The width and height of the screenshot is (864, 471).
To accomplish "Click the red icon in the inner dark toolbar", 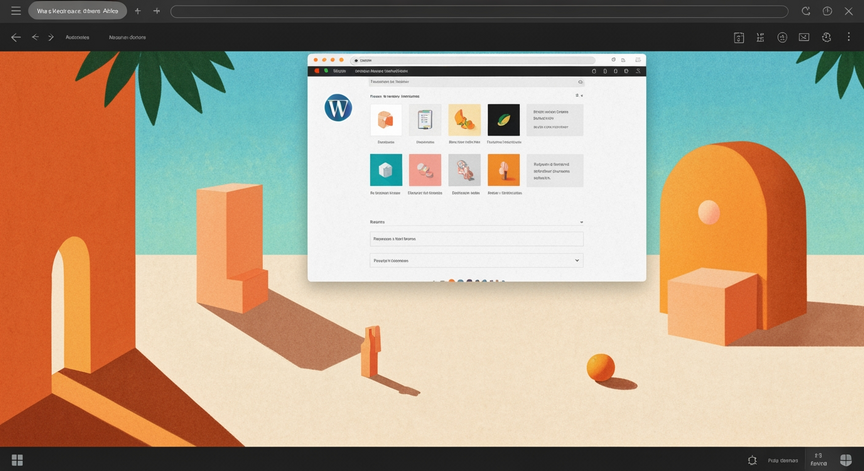I will pyautogui.click(x=317, y=71).
